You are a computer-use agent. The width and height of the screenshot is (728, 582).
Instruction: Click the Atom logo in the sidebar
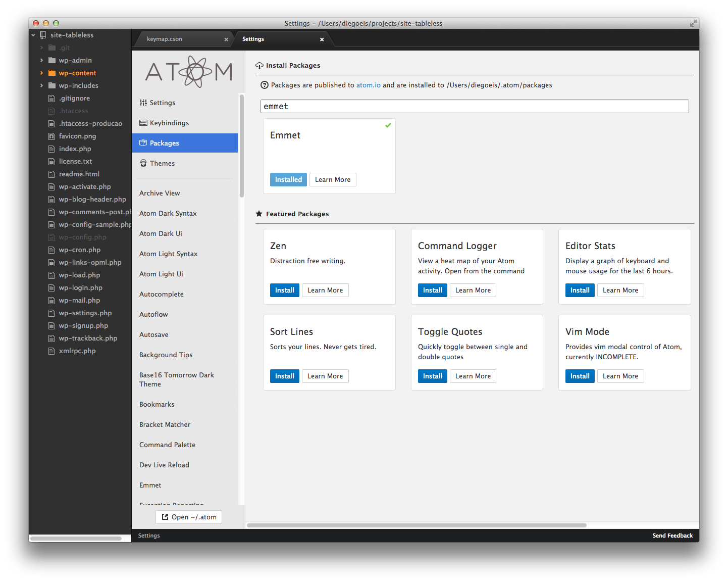(189, 72)
